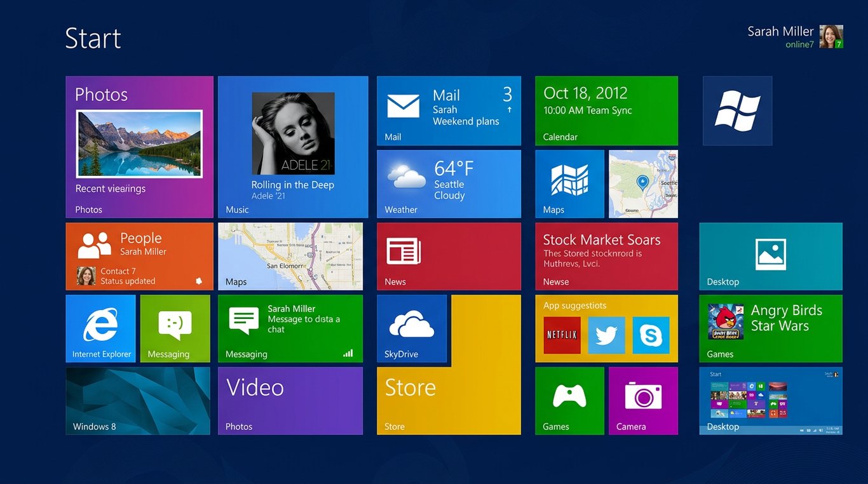
Task: Open Netflix from App suggestions
Action: click(x=562, y=336)
